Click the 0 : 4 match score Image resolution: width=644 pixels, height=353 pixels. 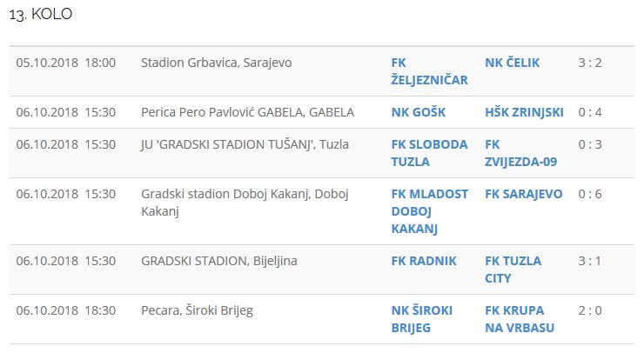pos(590,112)
